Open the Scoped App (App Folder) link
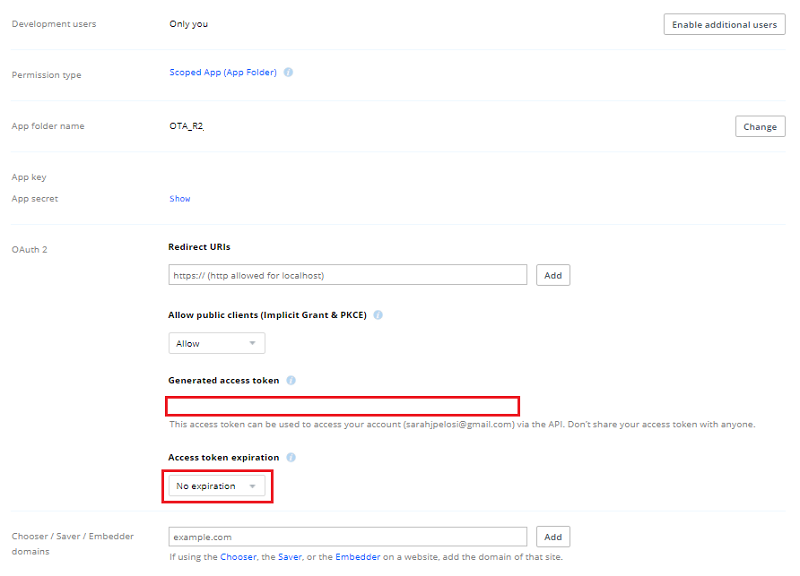This screenshot has height=576, width=800. tap(223, 73)
